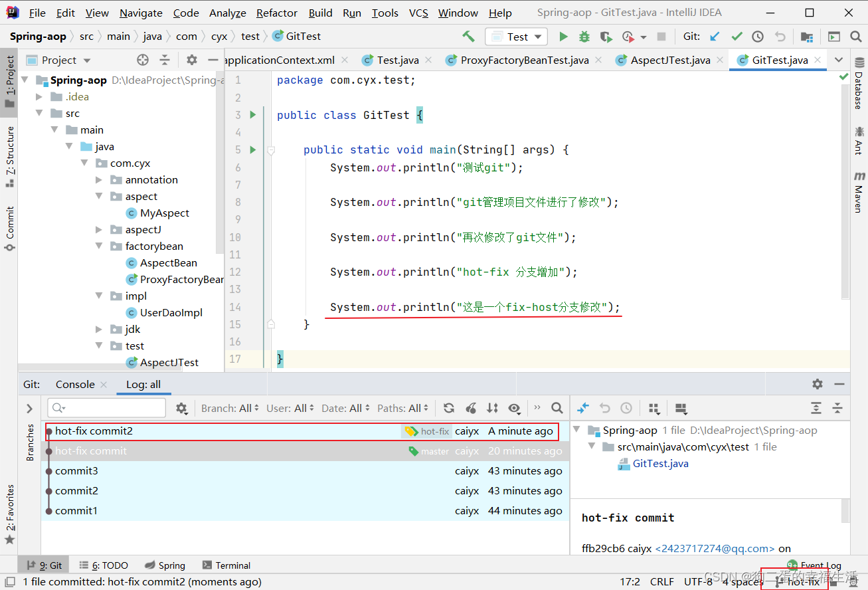Open the 6: TODO tool window
868x590 pixels.
click(x=103, y=565)
